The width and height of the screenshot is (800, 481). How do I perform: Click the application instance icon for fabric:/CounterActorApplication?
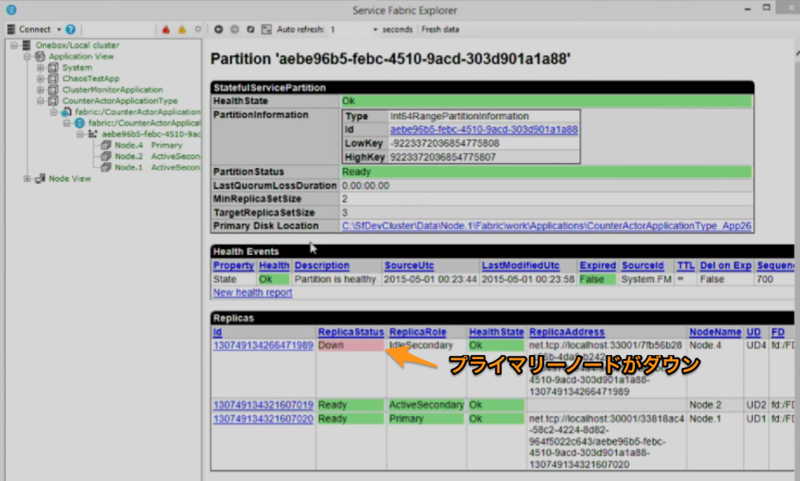tap(66, 112)
